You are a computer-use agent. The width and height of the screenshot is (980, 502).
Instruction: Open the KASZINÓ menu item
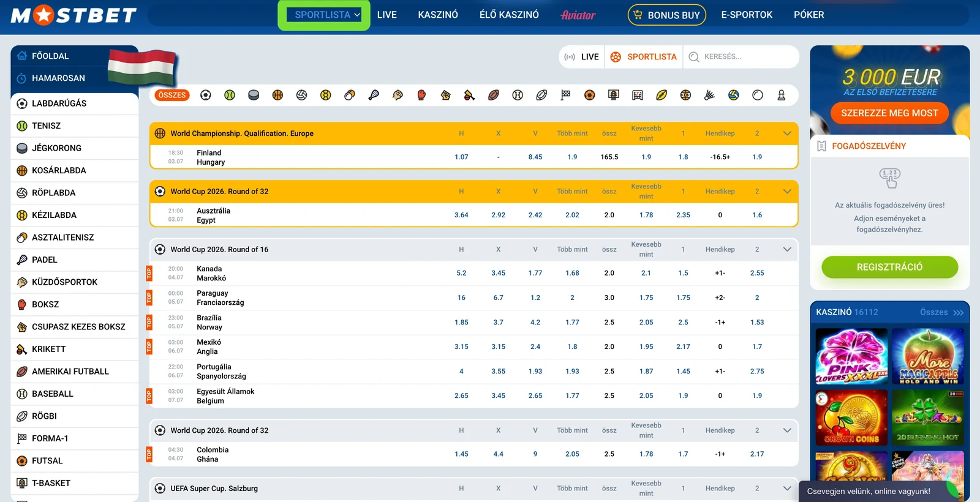tap(438, 15)
